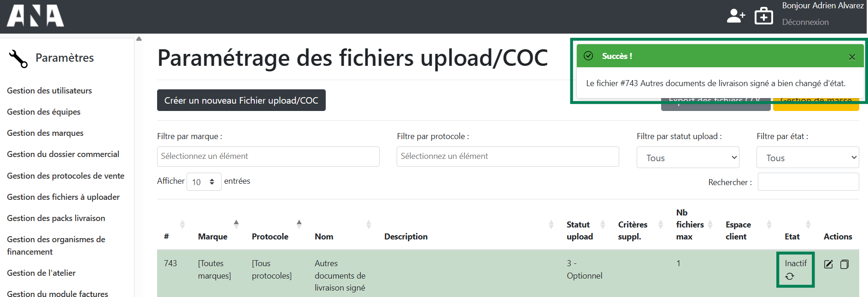The image size is (868, 297).
Task: Open the medical kit icon in header
Action: coord(763,16)
